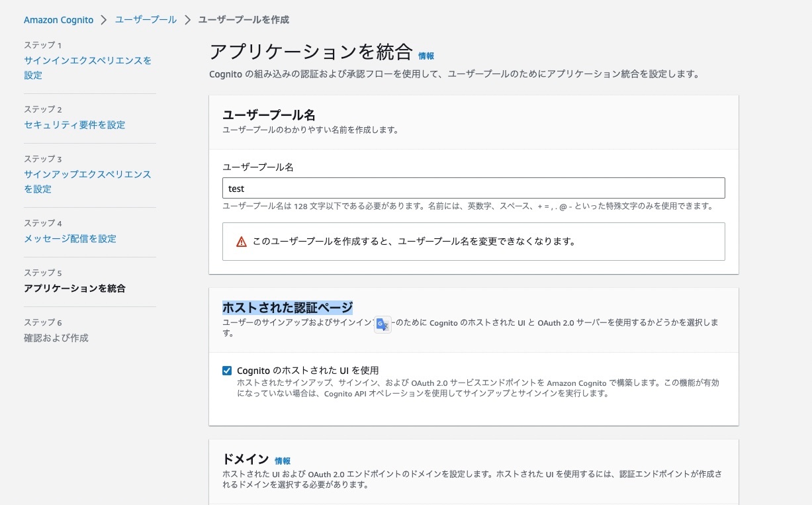This screenshot has width=812, height=505.
Task: Click the ユーザープール名 input field
Action: point(474,188)
